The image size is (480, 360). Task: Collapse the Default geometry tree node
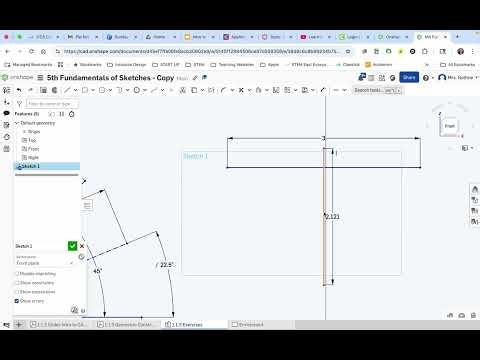(x=17, y=123)
